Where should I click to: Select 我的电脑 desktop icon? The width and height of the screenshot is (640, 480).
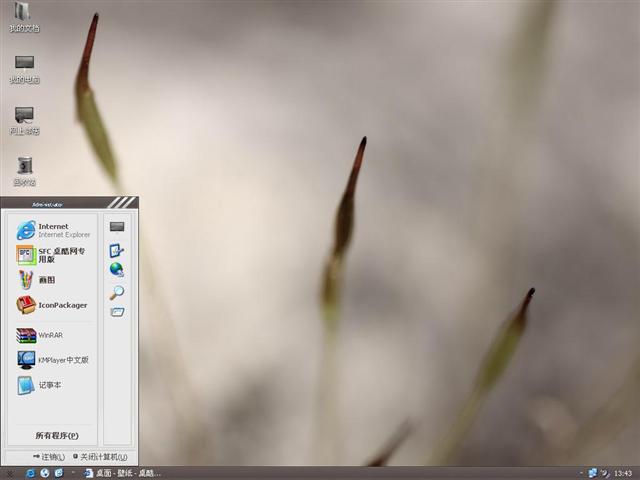click(x=24, y=69)
